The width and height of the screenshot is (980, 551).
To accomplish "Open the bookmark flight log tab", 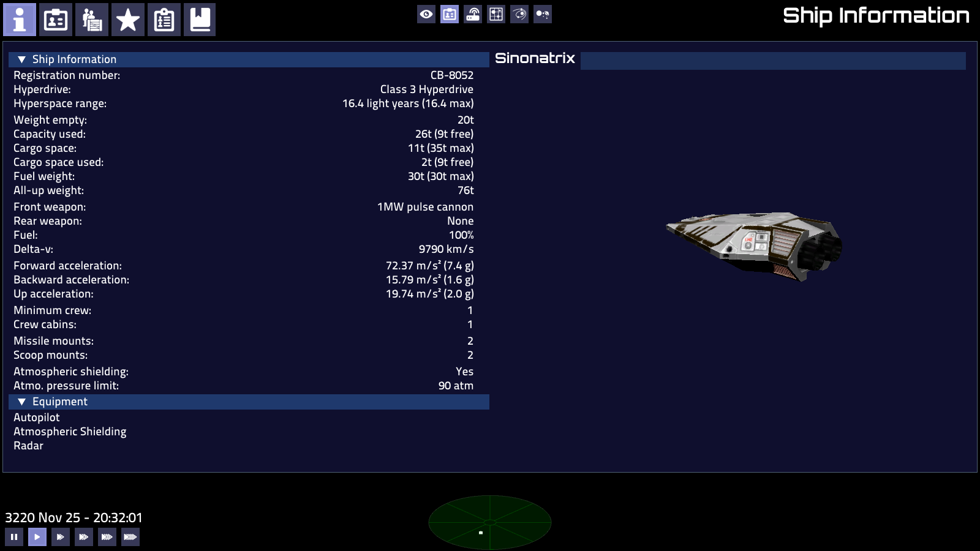I will point(200,20).
